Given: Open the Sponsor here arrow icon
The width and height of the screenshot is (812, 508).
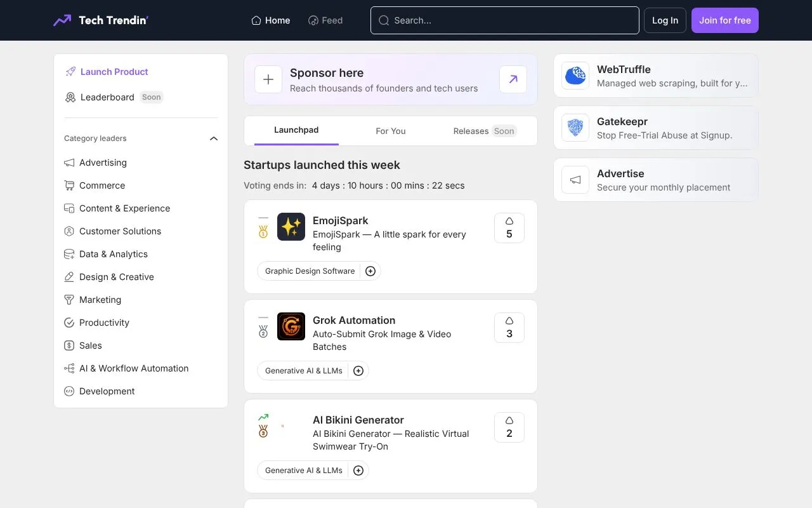Looking at the screenshot, I should click(513, 79).
